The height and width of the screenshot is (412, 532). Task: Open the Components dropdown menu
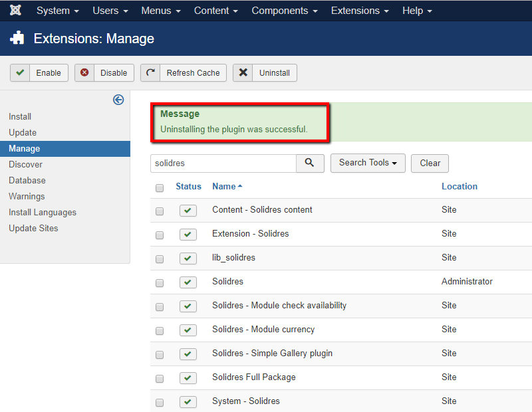tap(284, 11)
